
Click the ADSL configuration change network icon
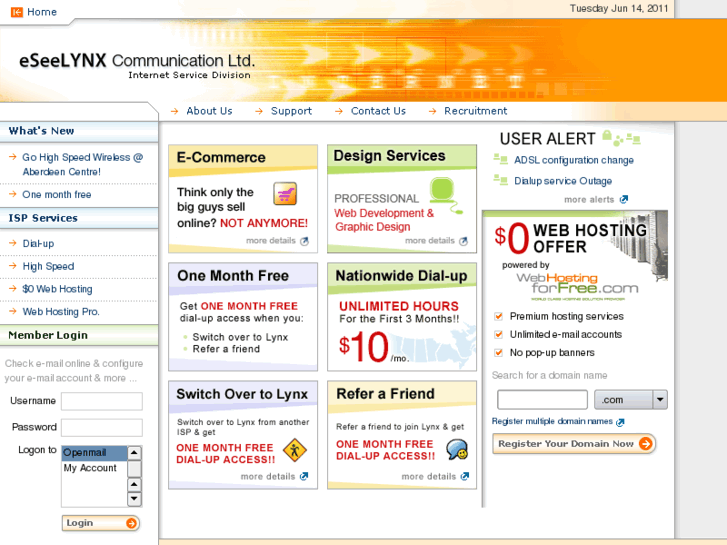coord(500,160)
